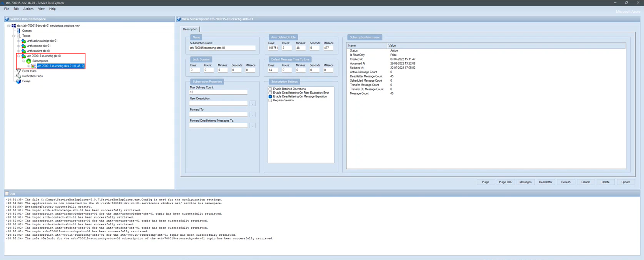Click the Log panel header icon
Screen dimensions: 644x260
[7, 193]
